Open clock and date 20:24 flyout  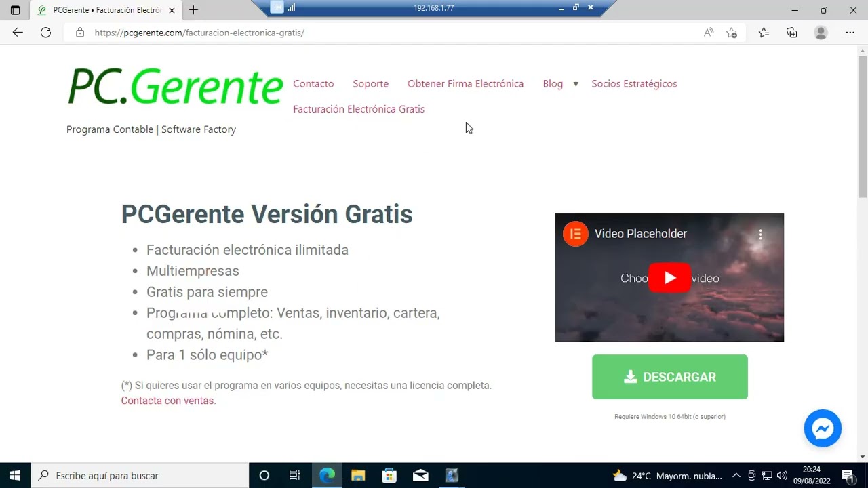812,475
